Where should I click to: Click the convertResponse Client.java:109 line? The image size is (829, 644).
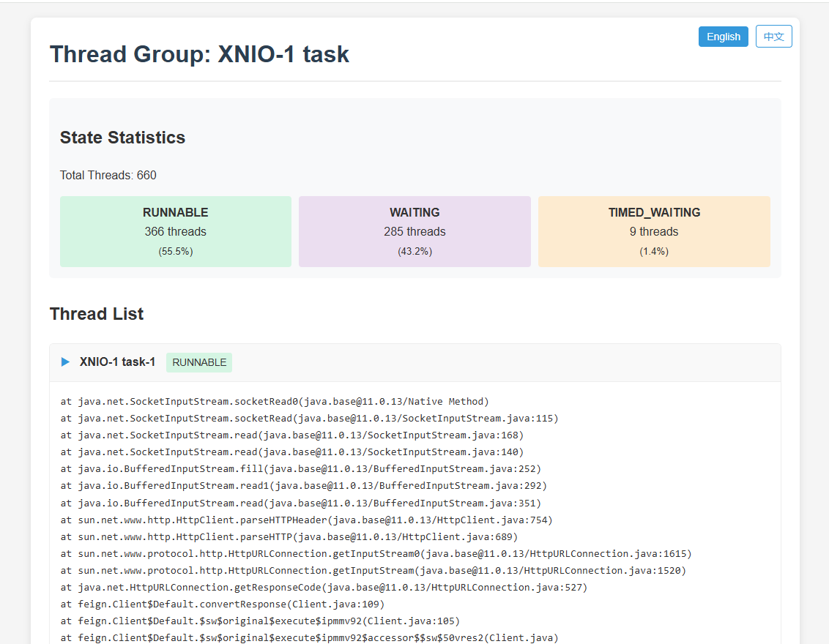click(x=223, y=605)
